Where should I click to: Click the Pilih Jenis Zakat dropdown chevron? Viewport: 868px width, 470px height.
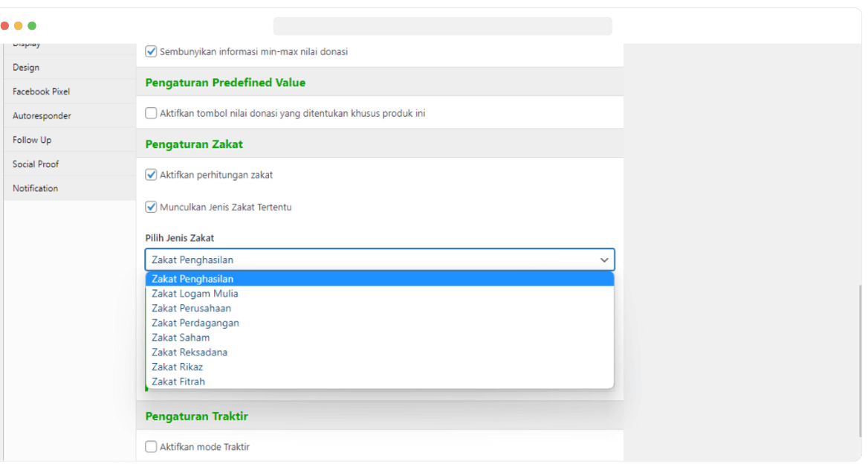[604, 260]
